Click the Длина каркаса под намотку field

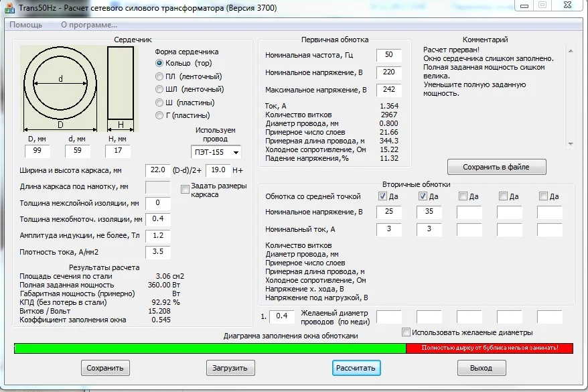pos(158,187)
